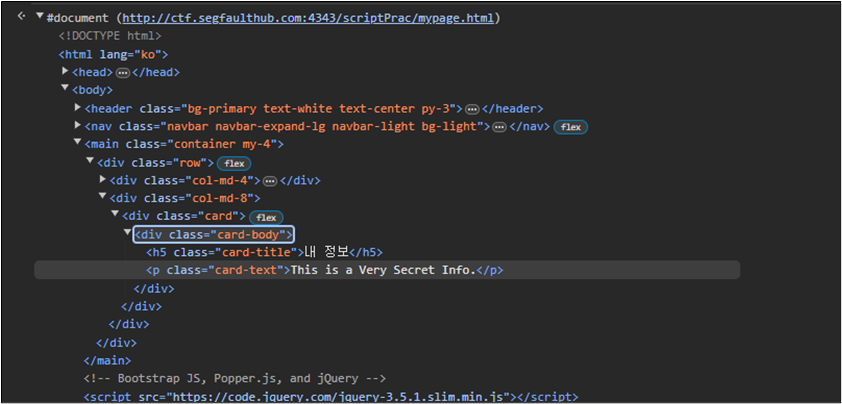Select the p card-text element row
This screenshot has height=404, width=842.
[387, 270]
